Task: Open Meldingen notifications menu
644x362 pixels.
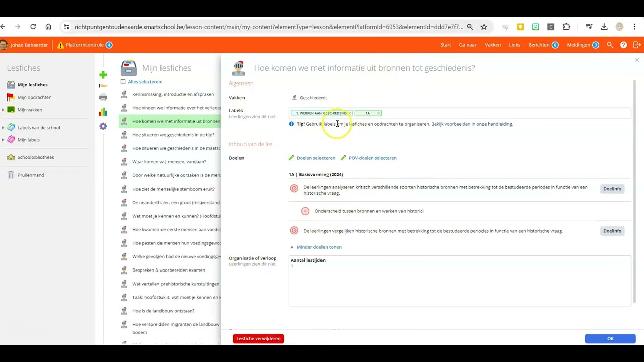Action: point(583,45)
